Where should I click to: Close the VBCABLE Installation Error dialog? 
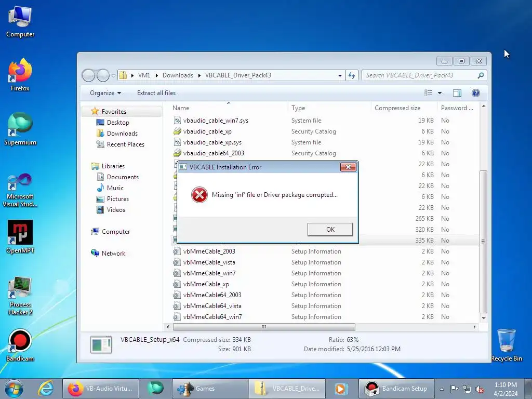pyautogui.click(x=348, y=167)
